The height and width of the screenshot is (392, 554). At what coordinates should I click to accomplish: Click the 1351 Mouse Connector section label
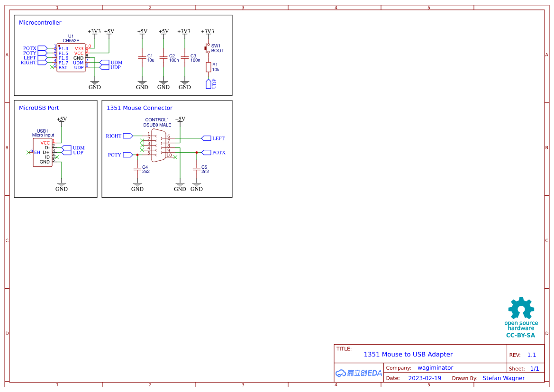coord(141,108)
